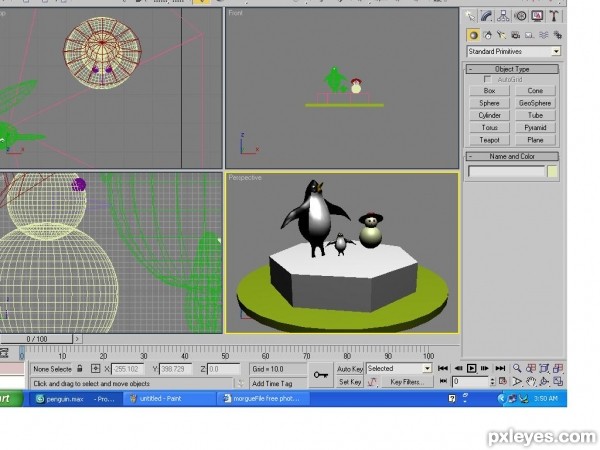This screenshot has height=450, width=600.
Task: Step to Previous Frame
Action: point(458,368)
